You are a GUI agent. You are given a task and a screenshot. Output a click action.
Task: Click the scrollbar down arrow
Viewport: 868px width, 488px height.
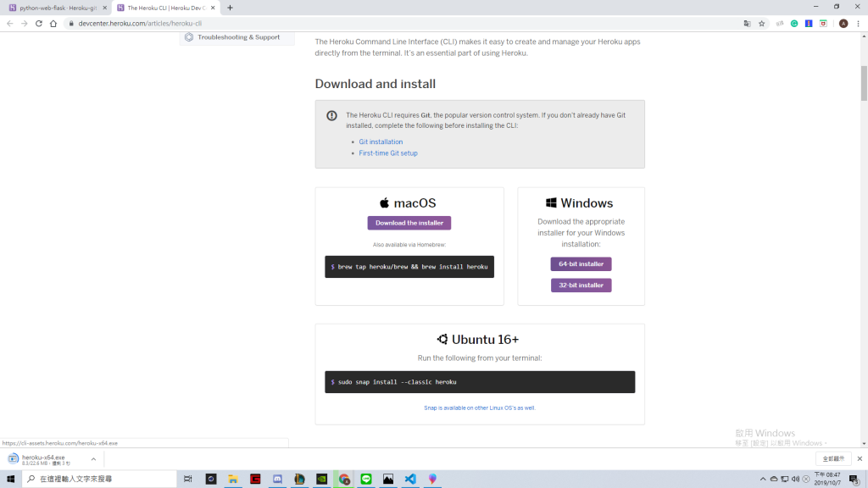pyautogui.click(x=864, y=443)
